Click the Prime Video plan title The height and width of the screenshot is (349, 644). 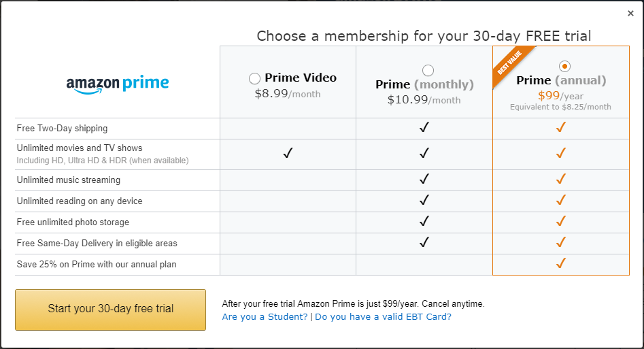(x=301, y=78)
